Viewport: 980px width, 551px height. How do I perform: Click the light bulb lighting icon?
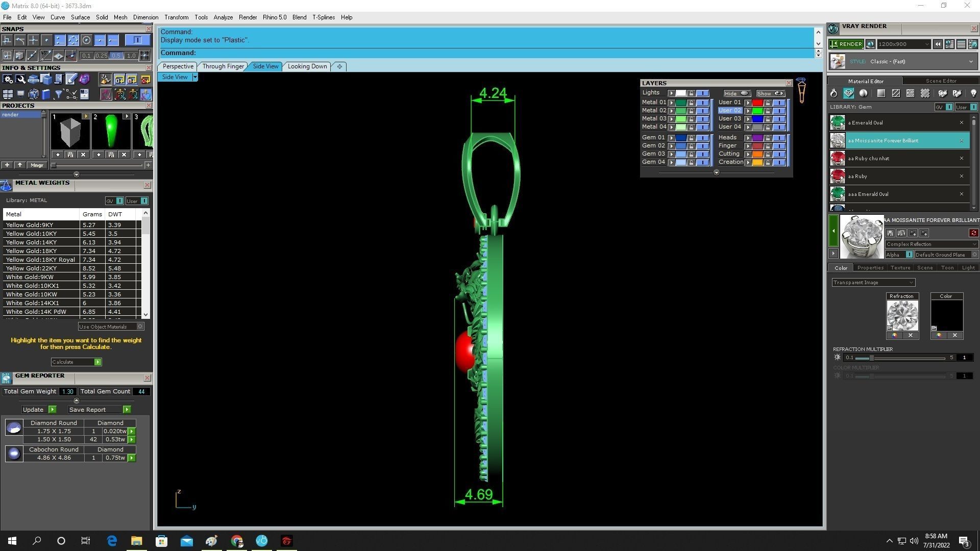pyautogui.click(x=973, y=93)
